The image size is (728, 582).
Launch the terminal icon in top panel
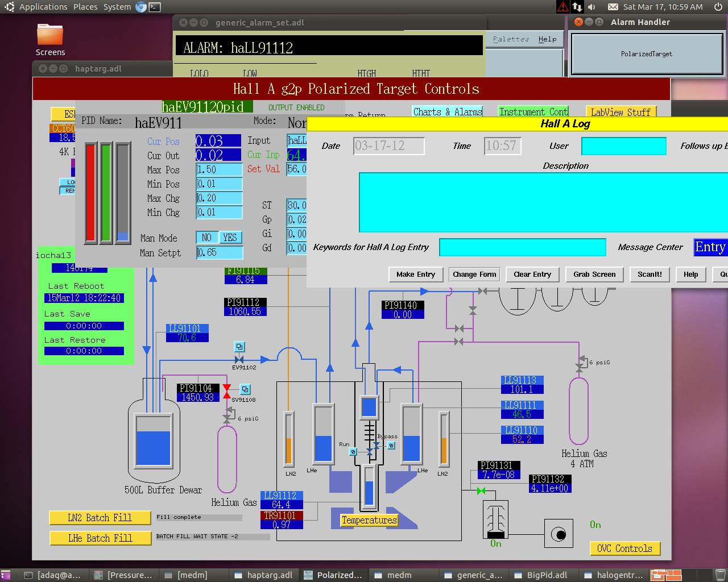pyautogui.click(x=155, y=7)
